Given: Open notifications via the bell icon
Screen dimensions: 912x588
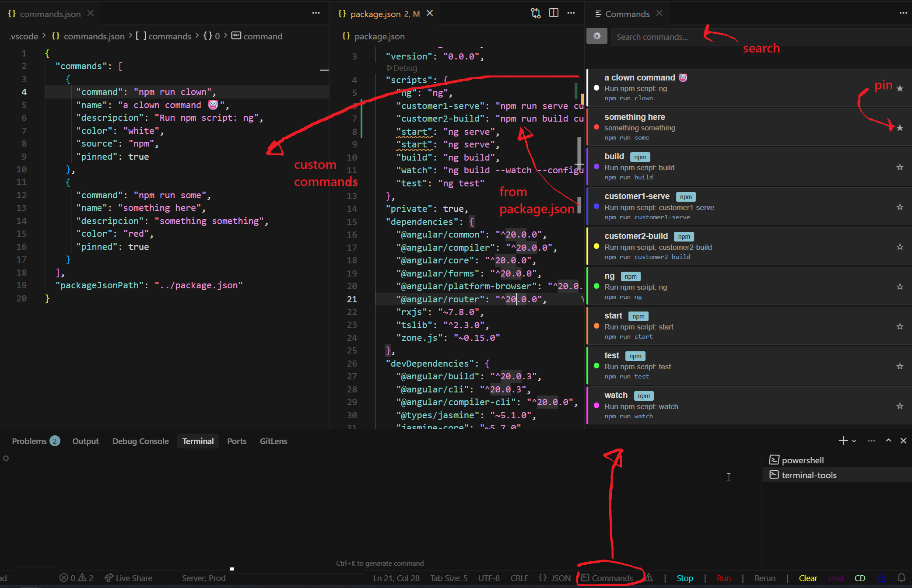Looking at the screenshot, I should click(902, 577).
